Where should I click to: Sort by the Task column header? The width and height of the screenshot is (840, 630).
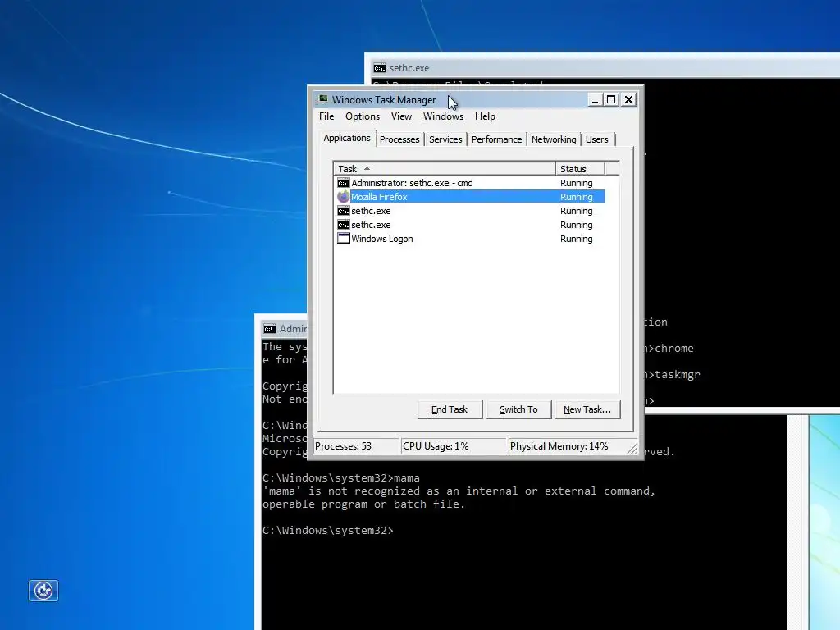(x=444, y=169)
